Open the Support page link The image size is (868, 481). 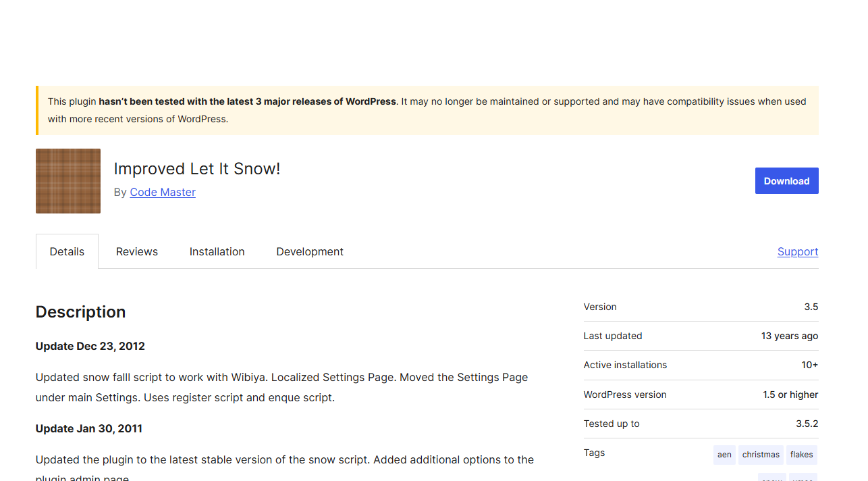pos(798,251)
